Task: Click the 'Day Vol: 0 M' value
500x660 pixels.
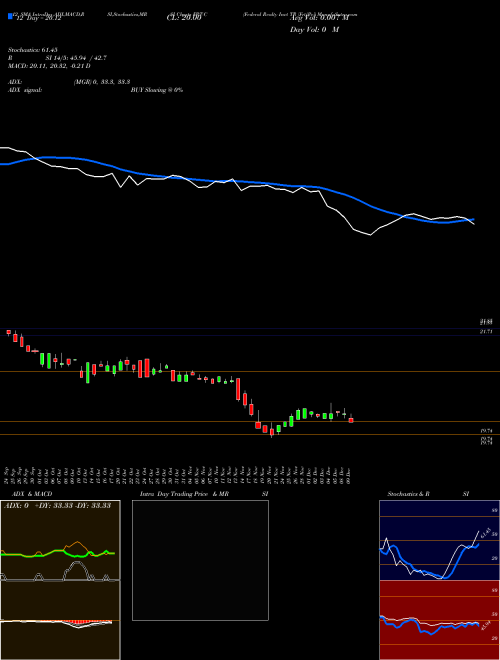Action: point(314,30)
